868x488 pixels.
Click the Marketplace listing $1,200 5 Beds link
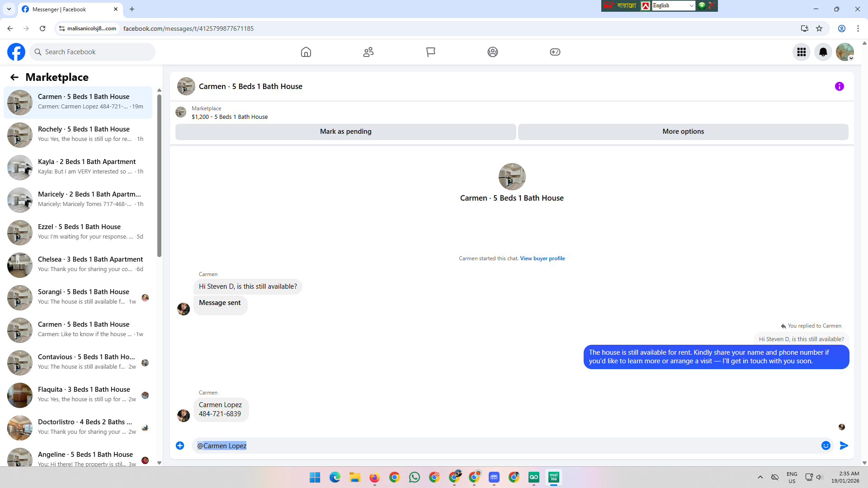tap(230, 117)
